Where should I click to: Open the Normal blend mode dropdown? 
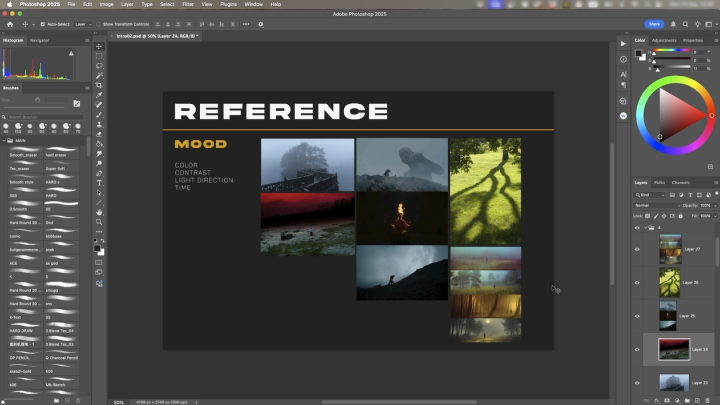pos(654,205)
